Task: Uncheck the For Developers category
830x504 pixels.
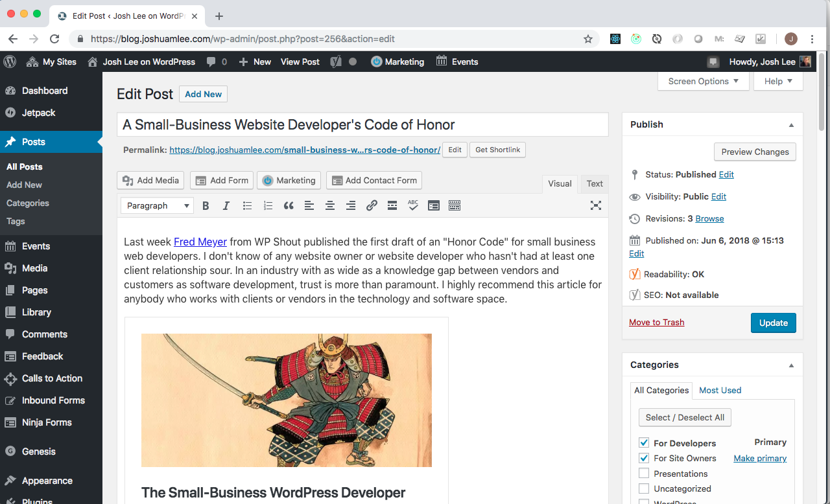Action: [x=644, y=443]
